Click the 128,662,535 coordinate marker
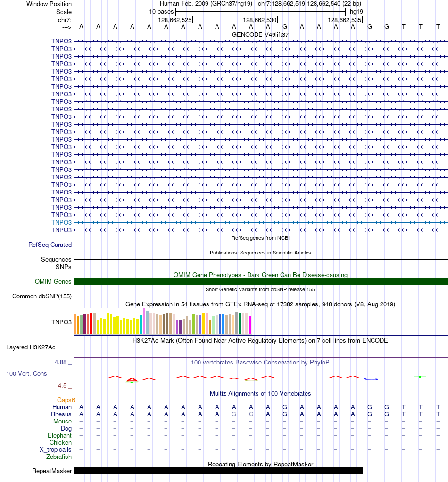The image size is (448, 482). 345,20
